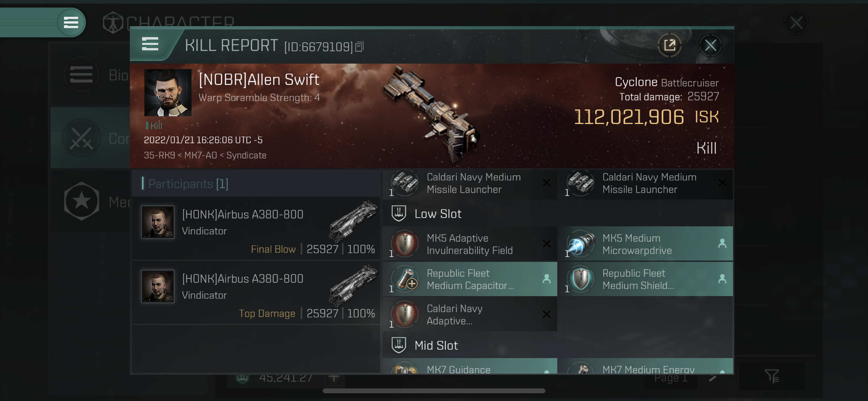Close the Kill Report window
This screenshot has height=401, width=868.
[710, 45]
